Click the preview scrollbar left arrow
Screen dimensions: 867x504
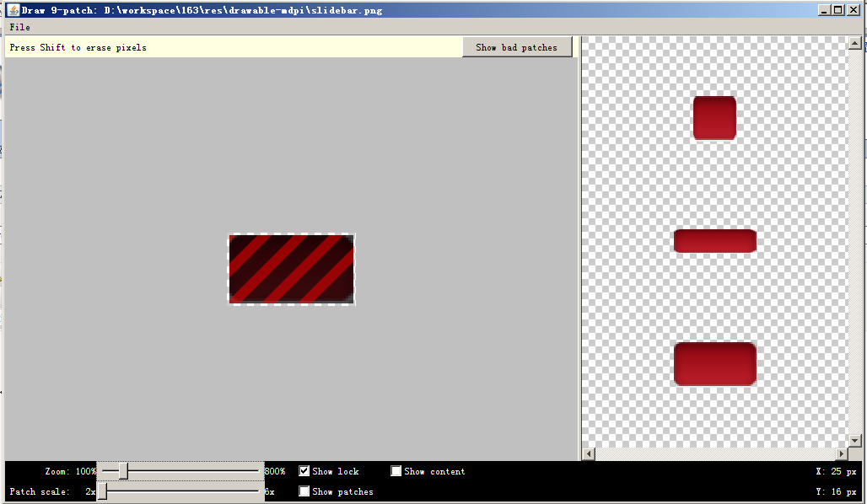[589, 453]
